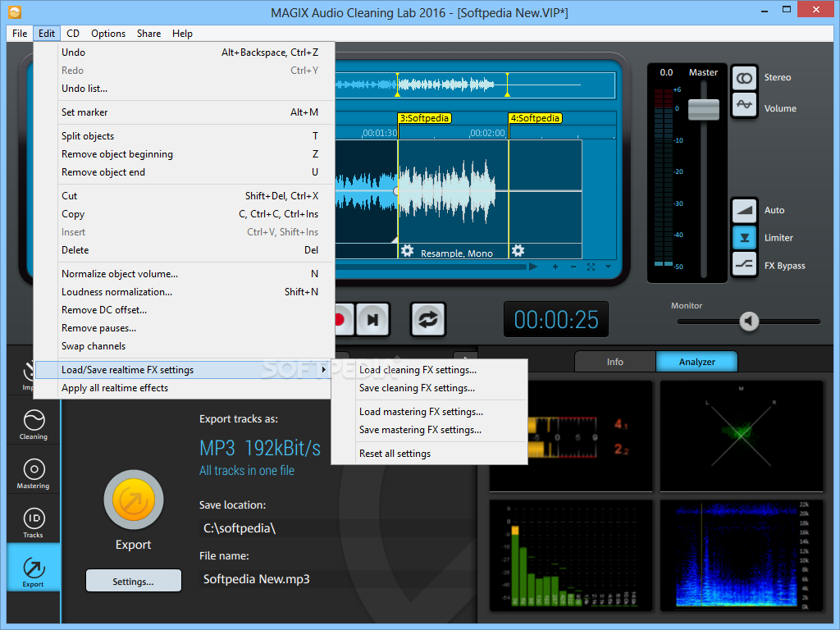
Task: Click All tracks in one file link
Action: [x=247, y=471]
